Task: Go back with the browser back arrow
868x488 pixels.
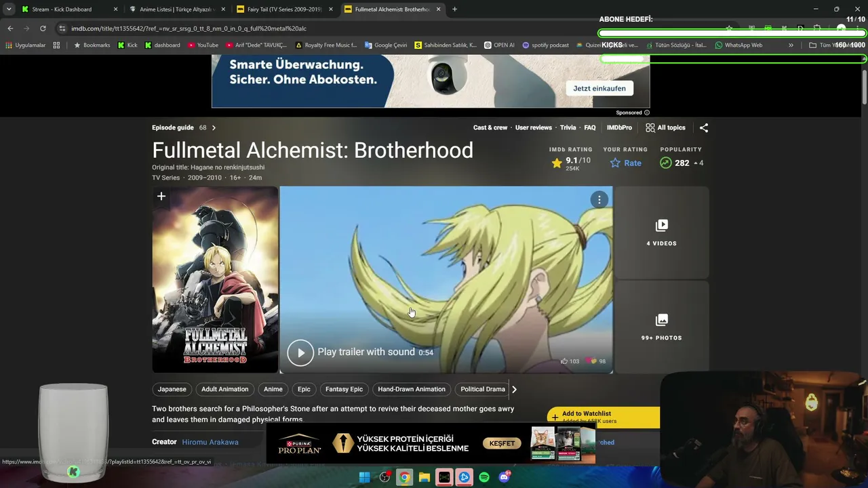Action: point(10,28)
